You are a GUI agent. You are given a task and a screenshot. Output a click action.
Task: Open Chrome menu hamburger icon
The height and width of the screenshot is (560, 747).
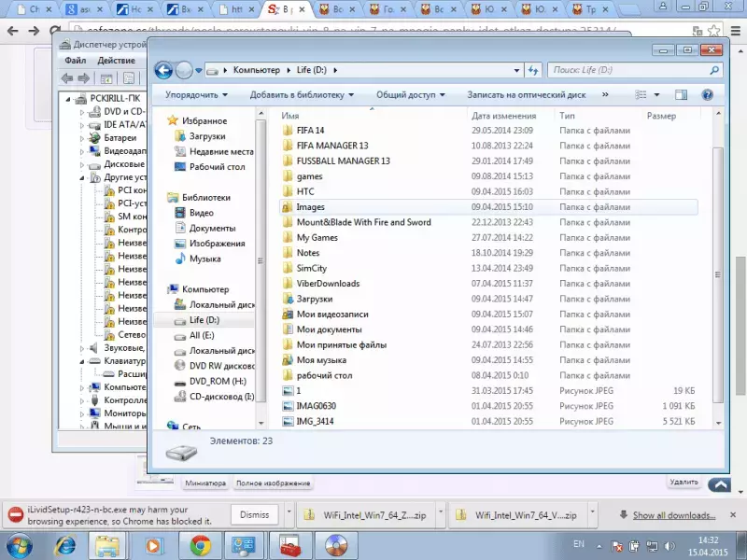[x=735, y=31]
